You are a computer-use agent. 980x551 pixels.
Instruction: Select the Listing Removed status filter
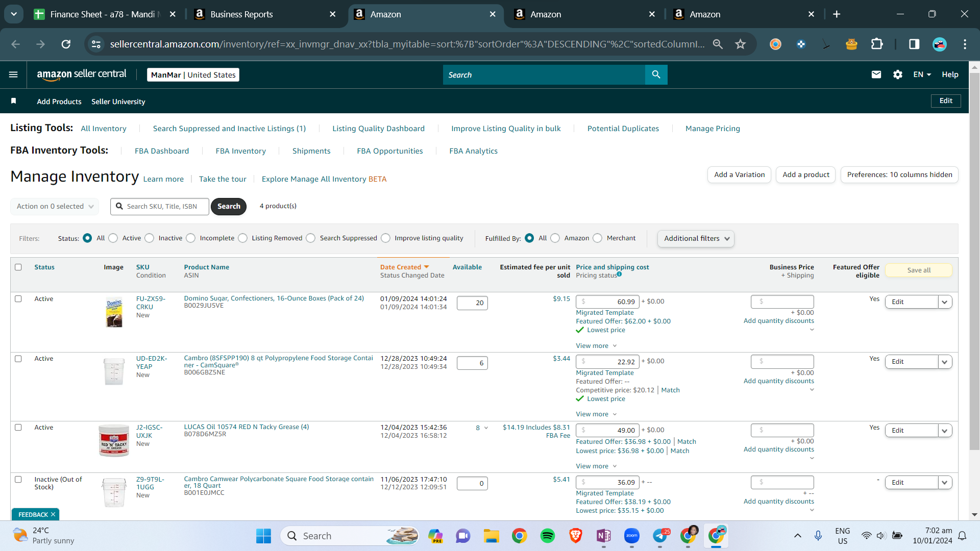(243, 238)
